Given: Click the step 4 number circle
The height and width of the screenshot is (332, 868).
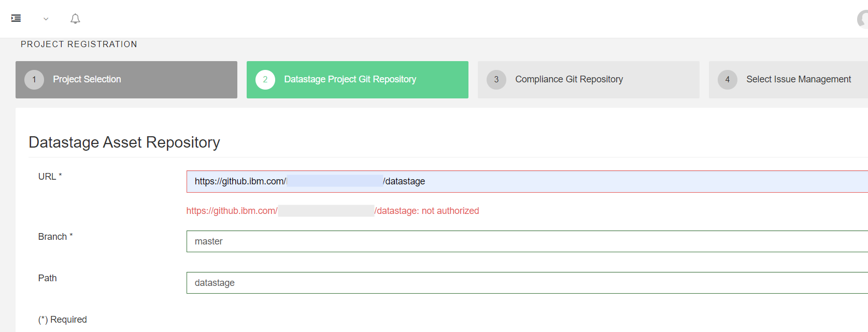Looking at the screenshot, I should (728, 80).
